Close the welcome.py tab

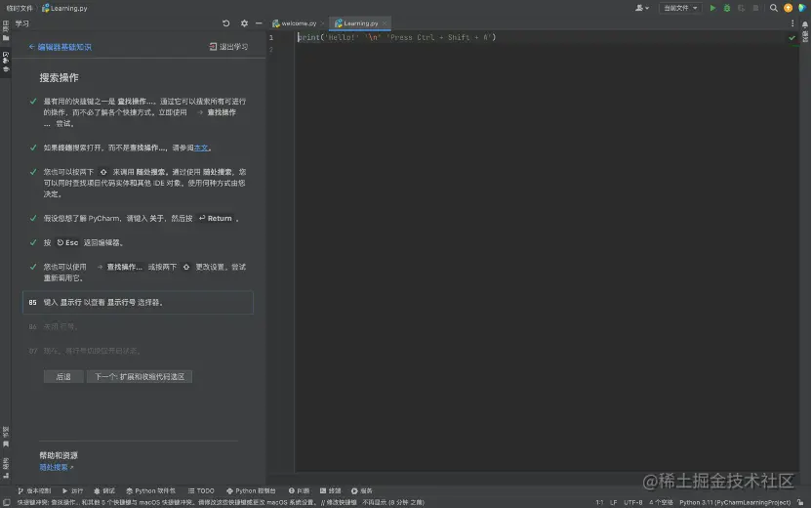pyautogui.click(x=323, y=23)
